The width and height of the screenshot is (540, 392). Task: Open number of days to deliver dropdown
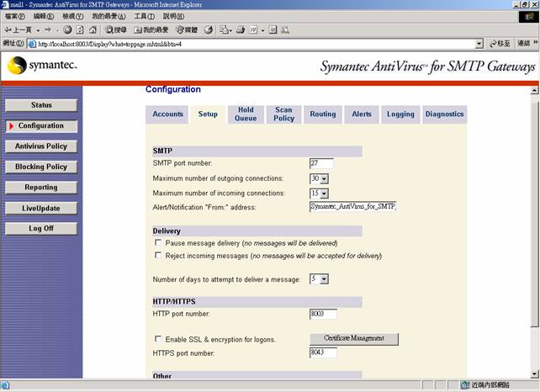[x=324, y=279]
